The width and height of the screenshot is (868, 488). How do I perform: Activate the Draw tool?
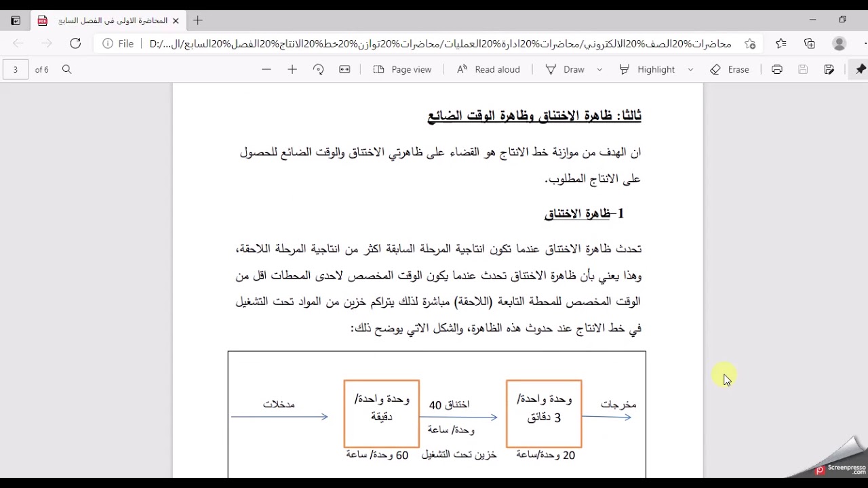click(x=565, y=69)
